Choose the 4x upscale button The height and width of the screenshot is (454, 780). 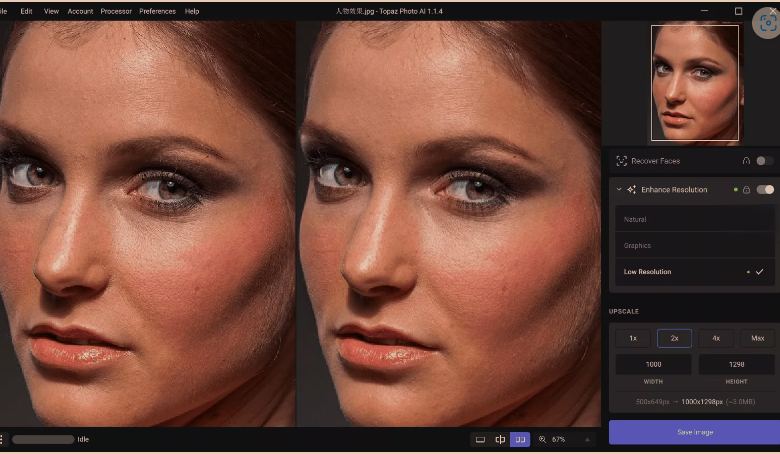click(716, 338)
